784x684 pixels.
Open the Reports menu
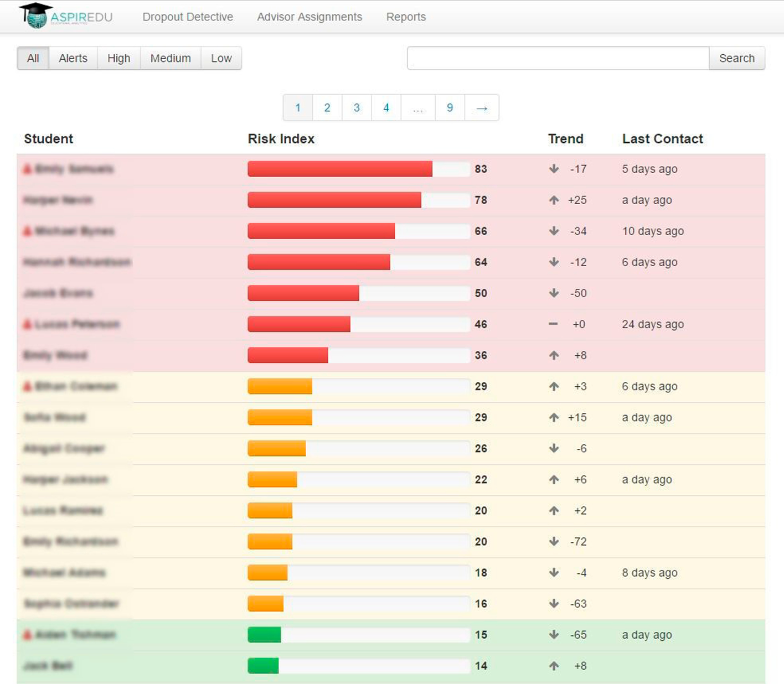click(406, 17)
